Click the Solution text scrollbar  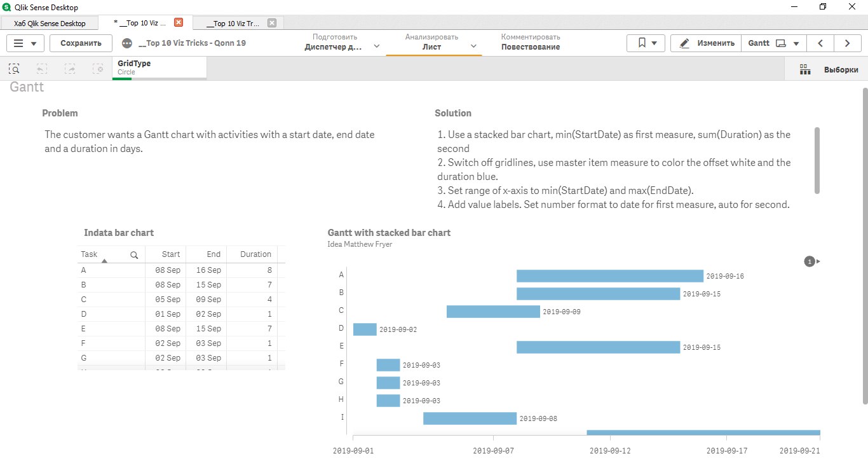pos(817,160)
